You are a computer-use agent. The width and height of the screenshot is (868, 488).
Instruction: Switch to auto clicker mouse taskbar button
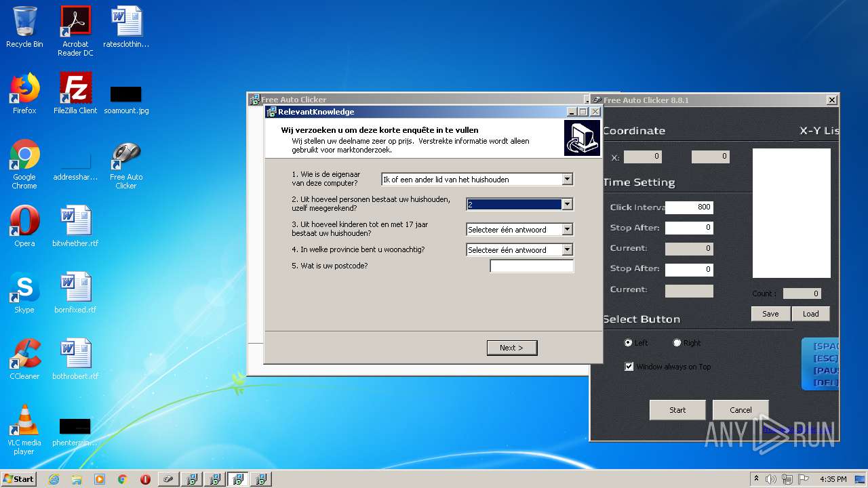pyautogui.click(x=169, y=479)
